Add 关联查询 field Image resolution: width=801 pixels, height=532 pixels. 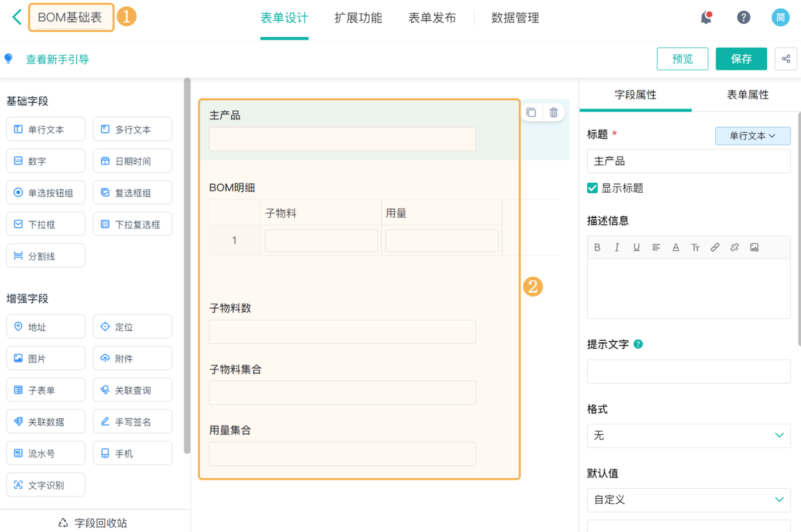[x=133, y=390]
